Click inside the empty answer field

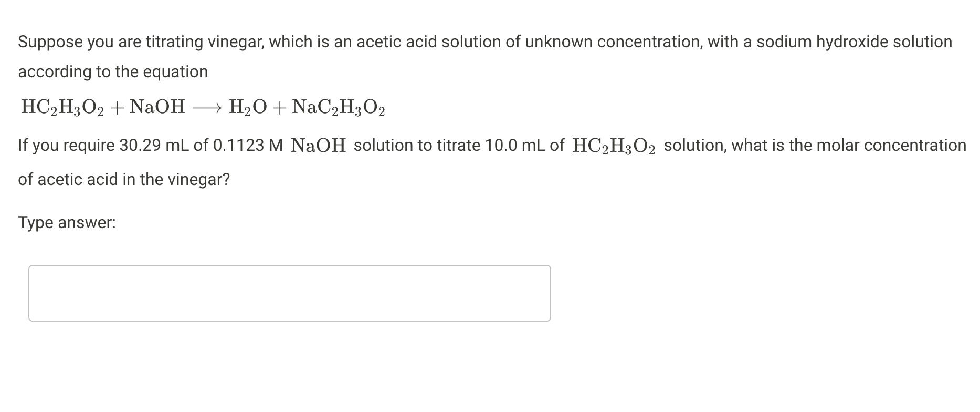click(x=289, y=293)
